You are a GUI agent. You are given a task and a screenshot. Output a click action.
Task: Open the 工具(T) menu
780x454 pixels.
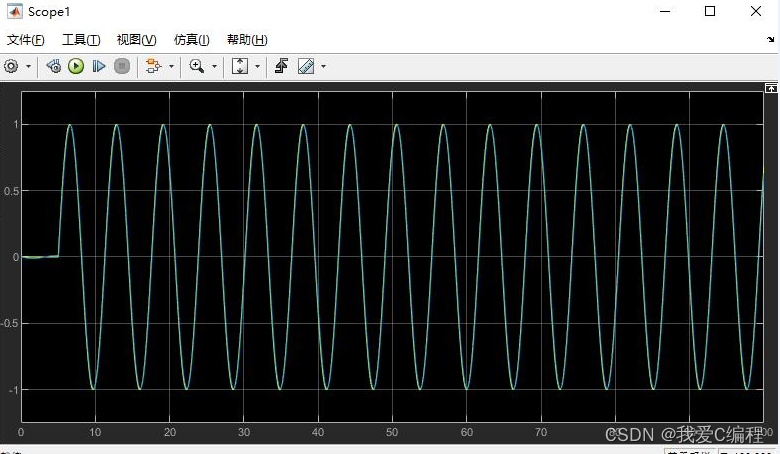pos(81,40)
